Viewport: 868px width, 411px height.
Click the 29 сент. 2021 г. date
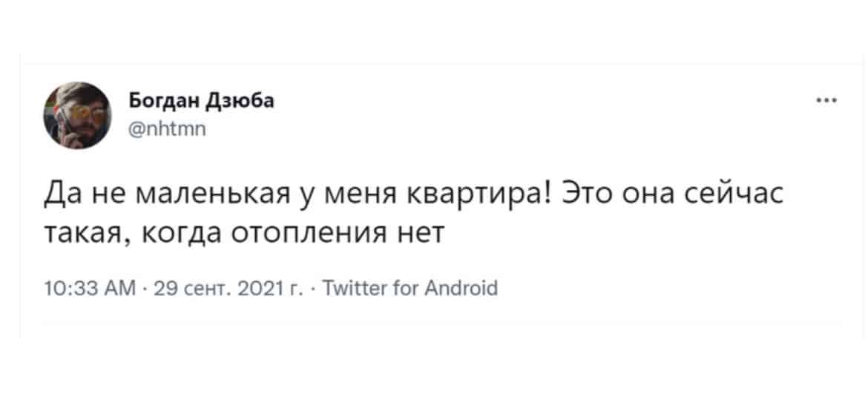tap(229, 288)
